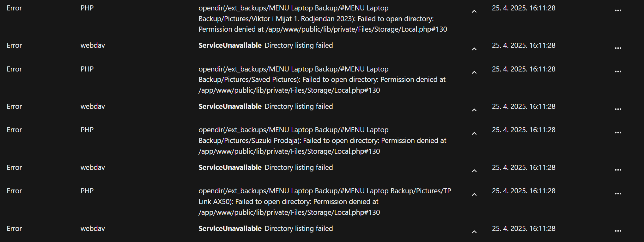
Task: Open actions menu for Saved Pictures error
Action: point(618,71)
